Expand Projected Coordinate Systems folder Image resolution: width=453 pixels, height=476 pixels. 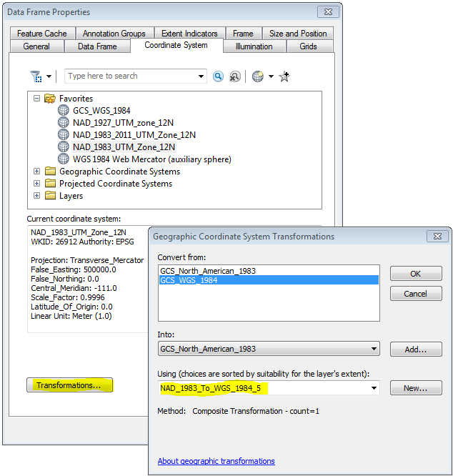click(x=36, y=184)
